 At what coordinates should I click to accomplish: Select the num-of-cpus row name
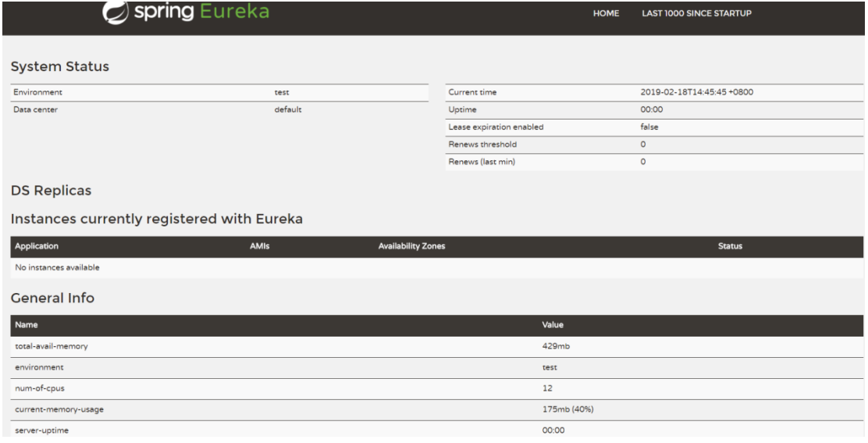(x=40, y=389)
